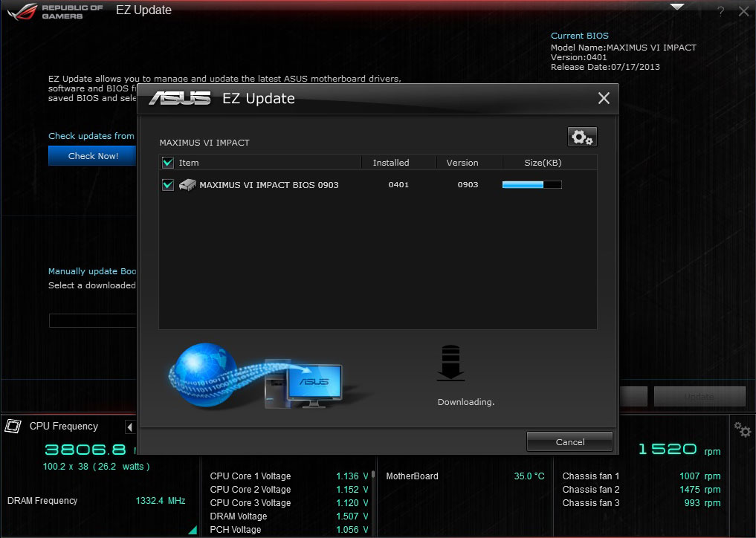Click the download progress bar for BIOS 0903
The width and height of the screenshot is (756, 538).
coord(532,184)
